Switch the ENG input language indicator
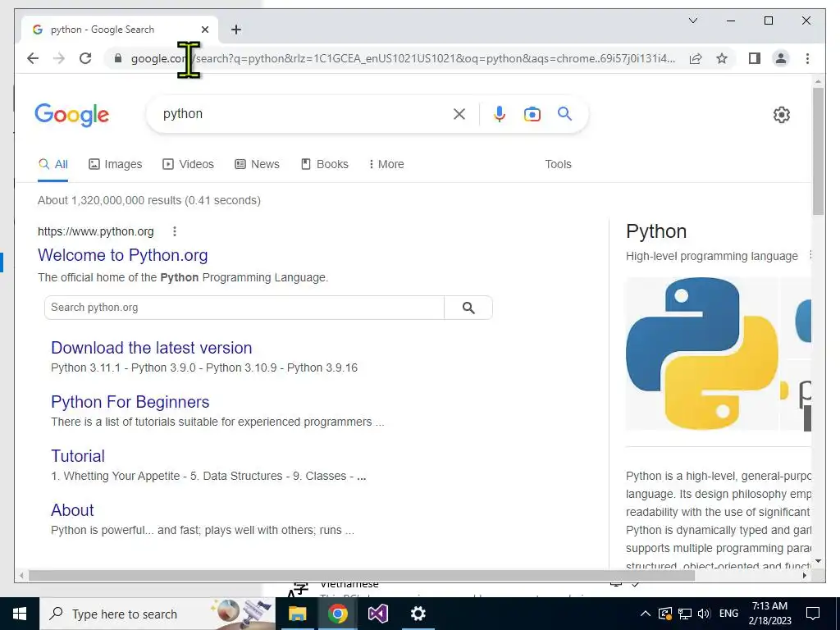The width and height of the screenshot is (840, 630). 728,614
